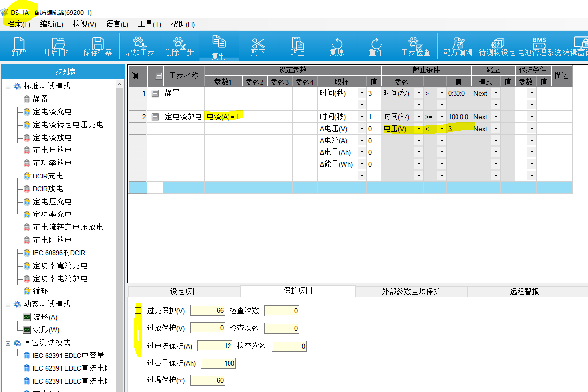The height and width of the screenshot is (392, 588).
Task: Select 定电流转定电压充电 in the list
Action: coord(68,124)
